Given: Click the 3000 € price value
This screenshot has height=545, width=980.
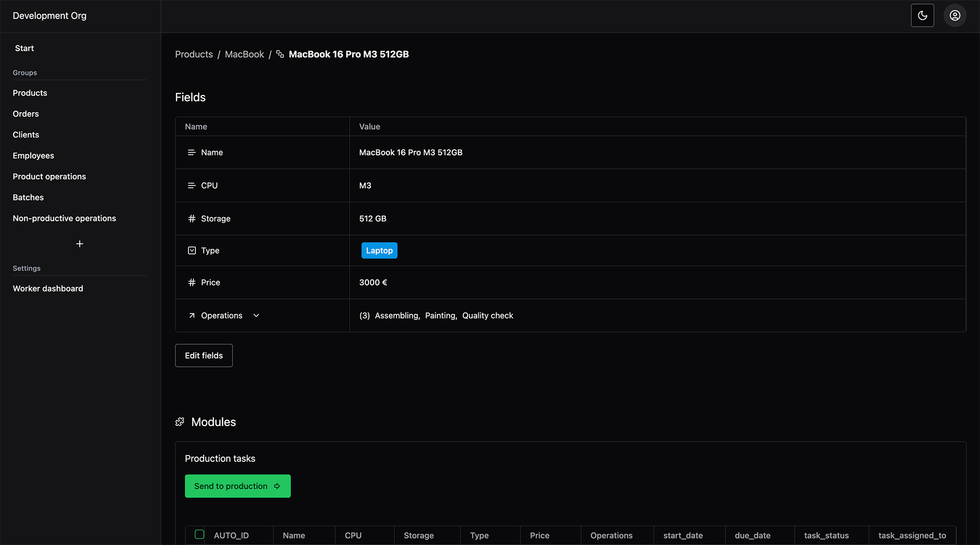Looking at the screenshot, I should 373,282.
